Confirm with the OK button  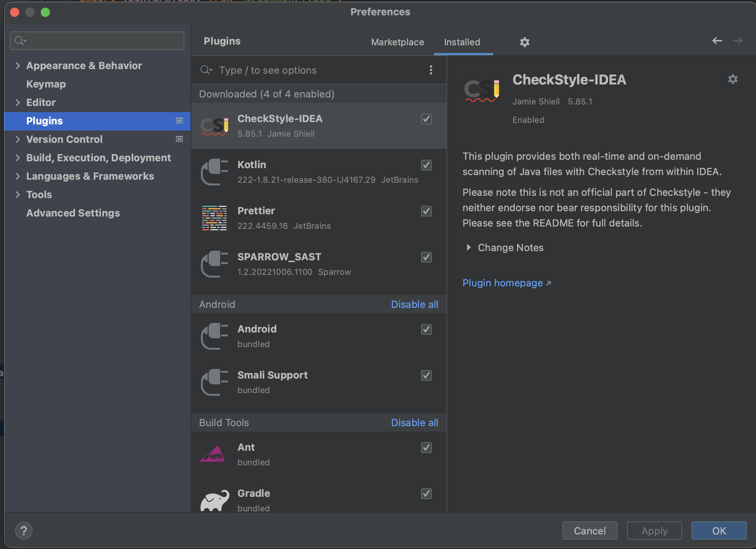719,531
